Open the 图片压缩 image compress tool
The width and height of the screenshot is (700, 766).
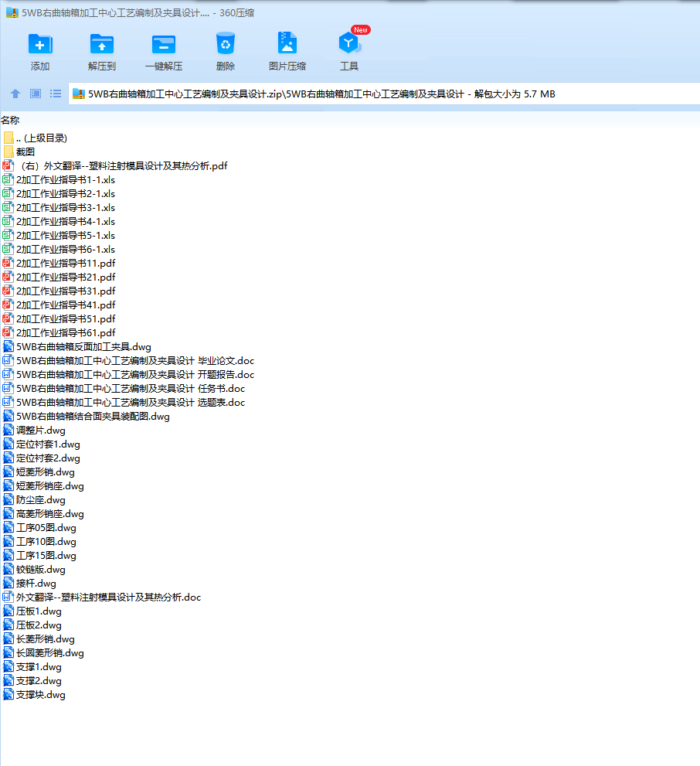click(x=287, y=43)
